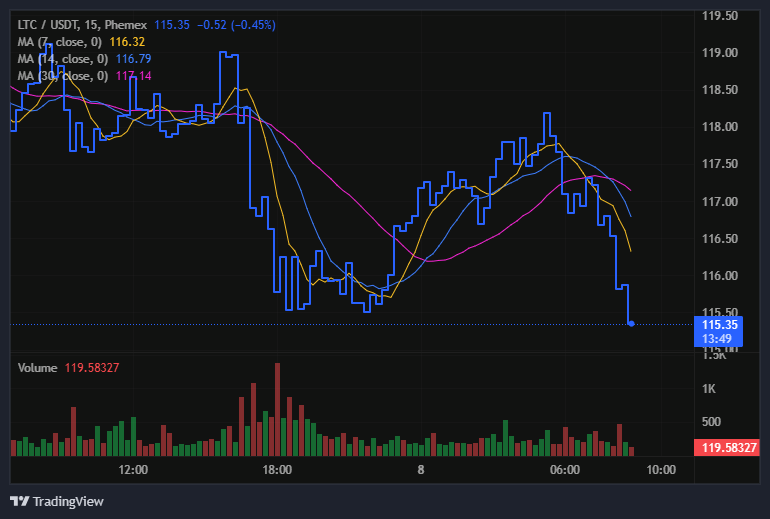The width and height of the screenshot is (770, 519).
Task: Click the 119.00 price scale label
Action: pyautogui.click(x=720, y=53)
